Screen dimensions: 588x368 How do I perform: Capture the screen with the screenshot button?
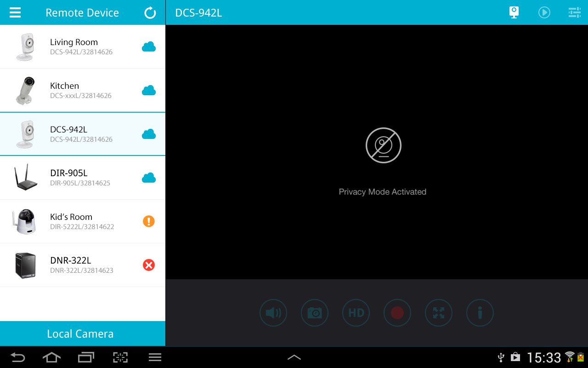(x=120, y=357)
